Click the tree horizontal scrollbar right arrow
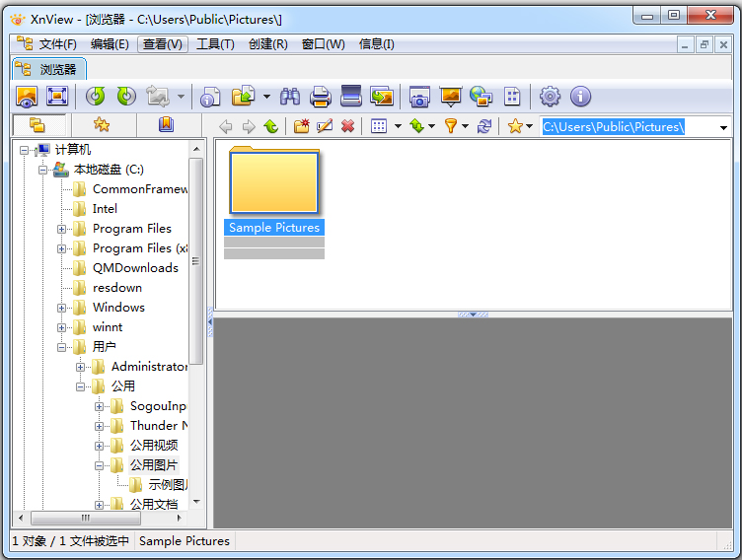The height and width of the screenshot is (560, 742). [179, 518]
